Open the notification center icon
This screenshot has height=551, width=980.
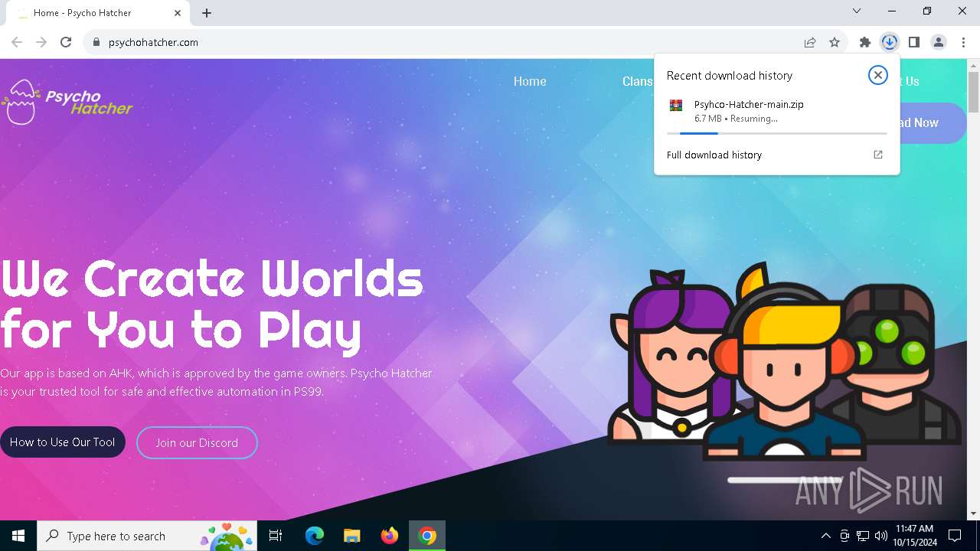[x=955, y=536]
